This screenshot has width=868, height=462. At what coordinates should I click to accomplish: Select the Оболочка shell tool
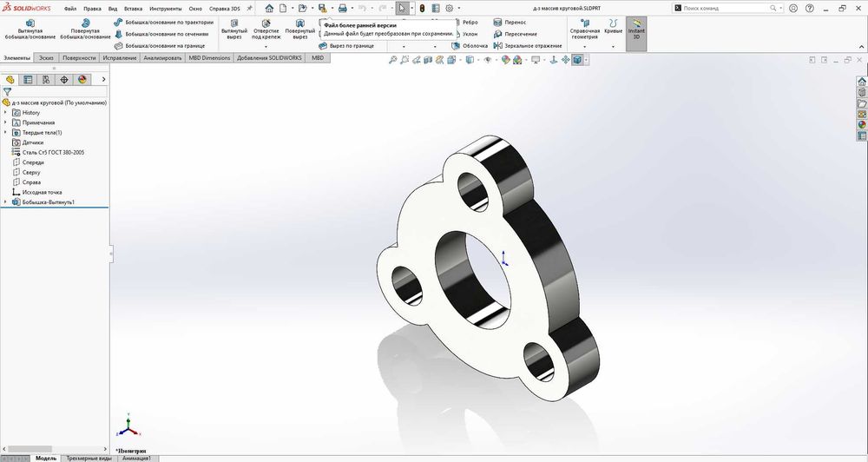click(470, 45)
